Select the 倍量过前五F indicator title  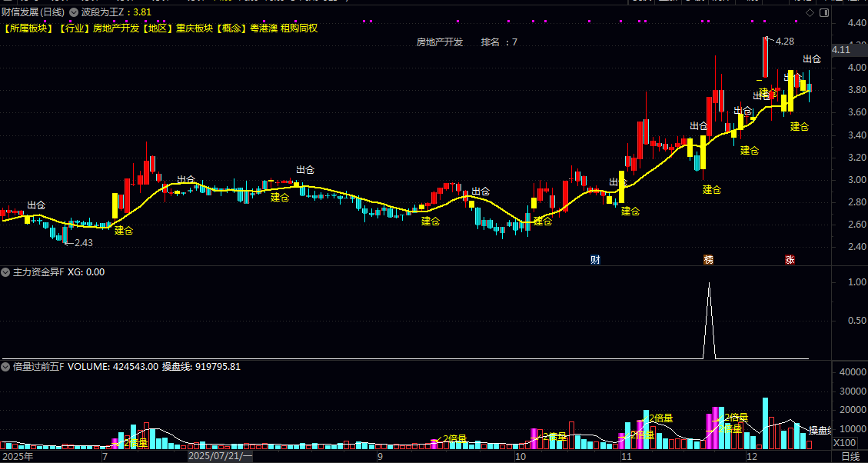pyautogui.click(x=38, y=367)
